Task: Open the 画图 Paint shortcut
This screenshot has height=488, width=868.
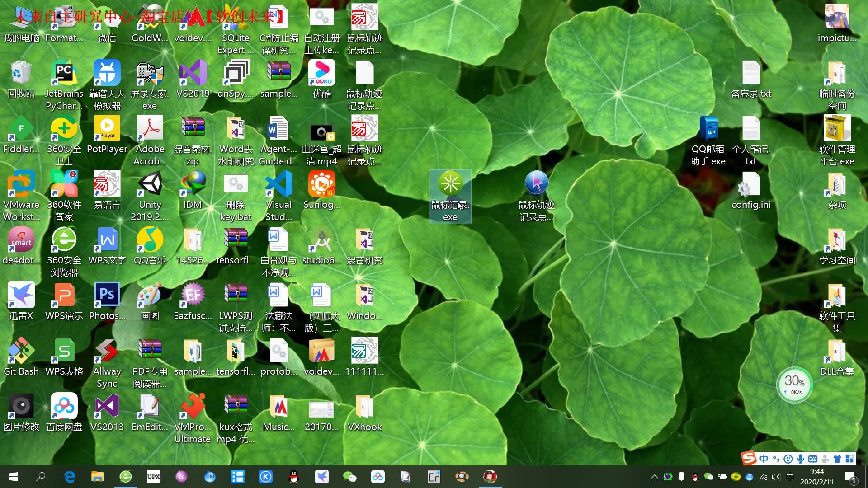Action: coord(150,301)
